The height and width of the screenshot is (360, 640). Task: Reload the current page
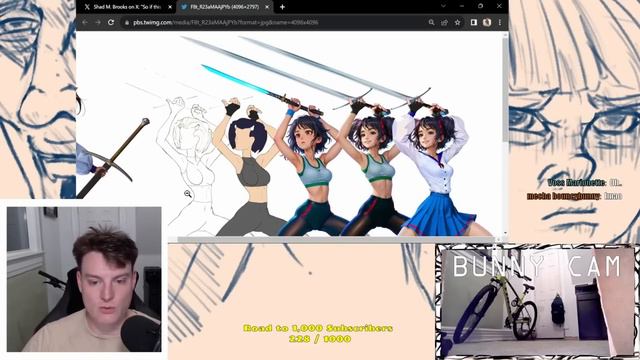(111, 22)
